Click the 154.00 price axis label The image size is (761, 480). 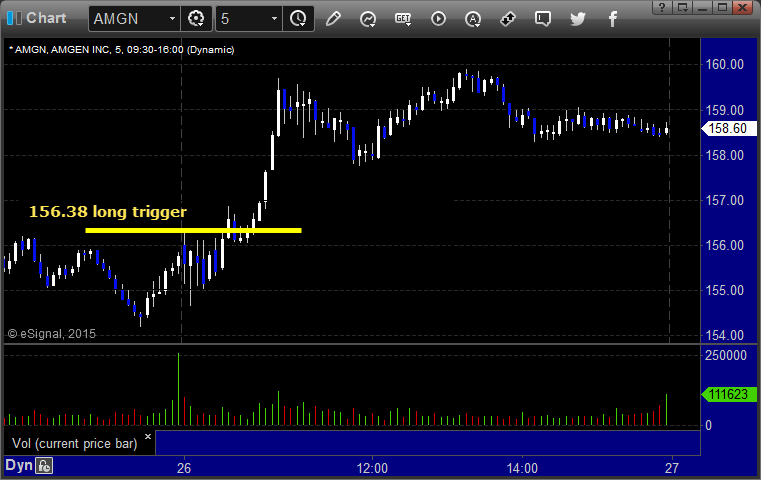coord(725,335)
